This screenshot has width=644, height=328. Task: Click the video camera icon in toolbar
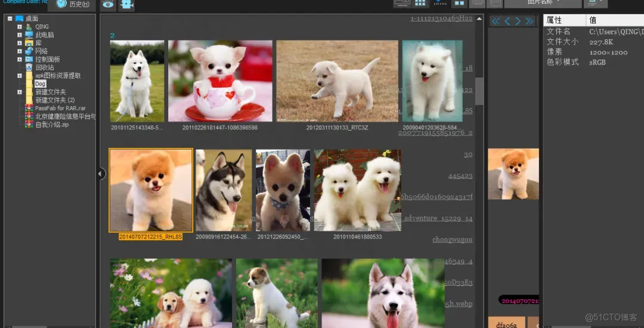126,4
